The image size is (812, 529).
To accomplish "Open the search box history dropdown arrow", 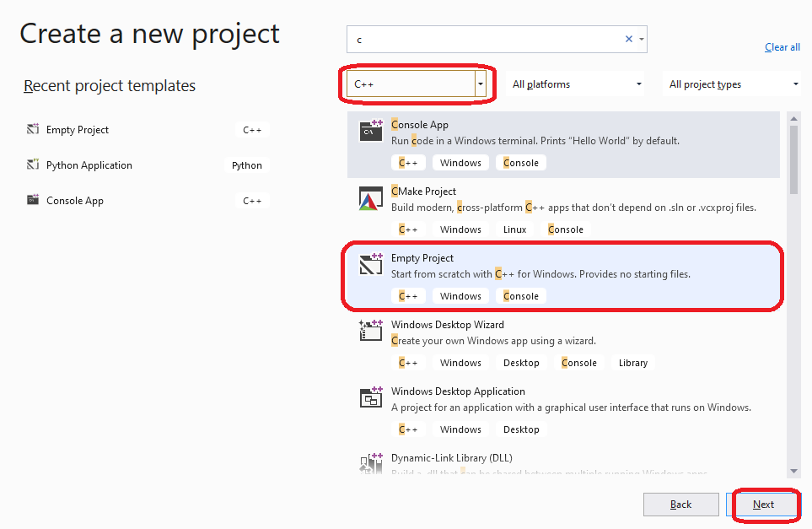I will pyautogui.click(x=642, y=40).
